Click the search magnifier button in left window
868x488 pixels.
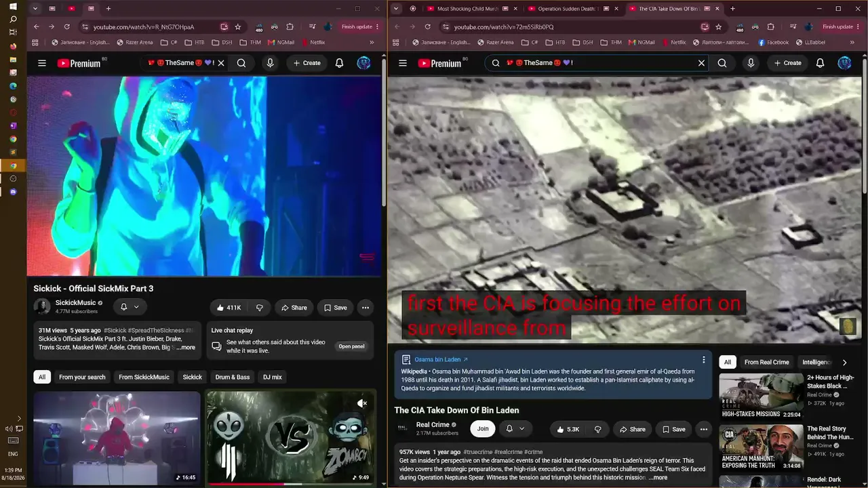tap(241, 63)
